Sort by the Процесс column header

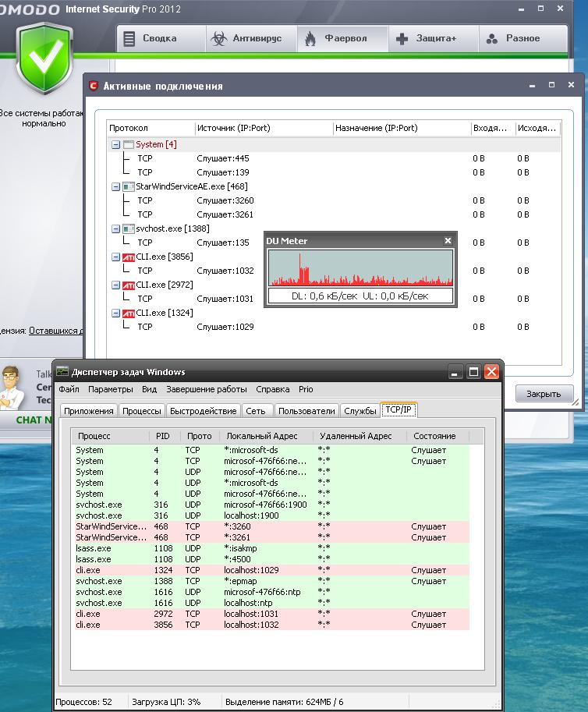click(x=110, y=436)
